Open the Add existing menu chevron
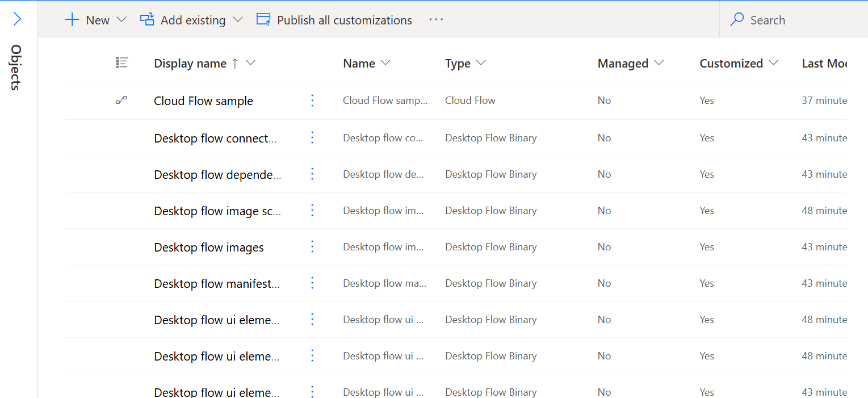Viewport: 868px width, 398px height. pyautogui.click(x=237, y=20)
